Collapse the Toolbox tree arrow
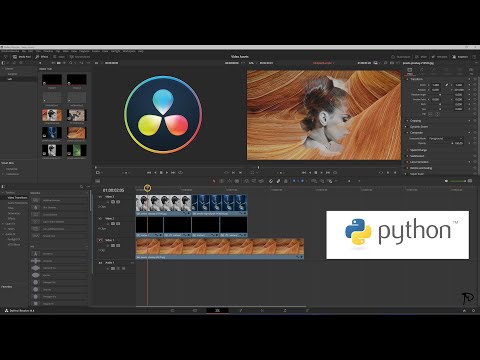 coord(3,193)
